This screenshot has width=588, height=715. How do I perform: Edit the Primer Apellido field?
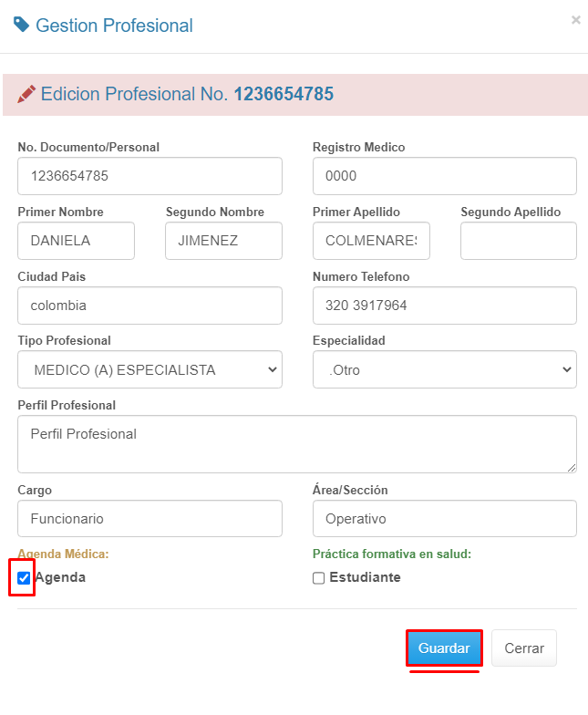[371, 241]
